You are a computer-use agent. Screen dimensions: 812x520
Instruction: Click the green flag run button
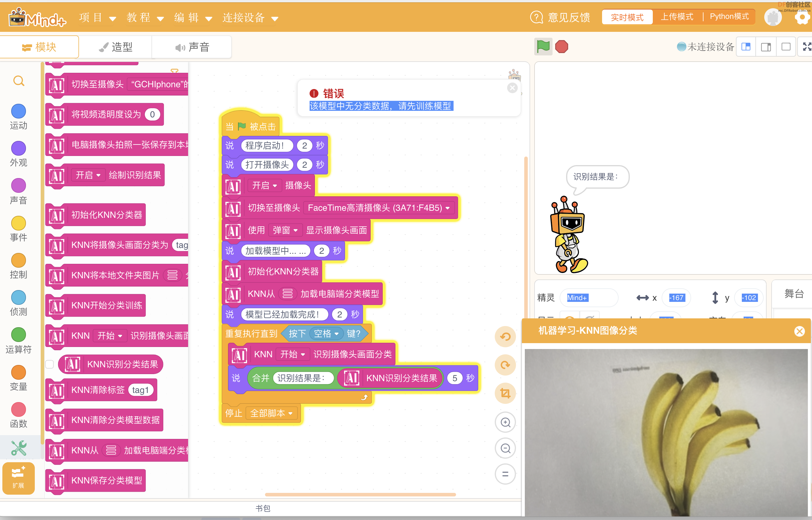pos(543,47)
